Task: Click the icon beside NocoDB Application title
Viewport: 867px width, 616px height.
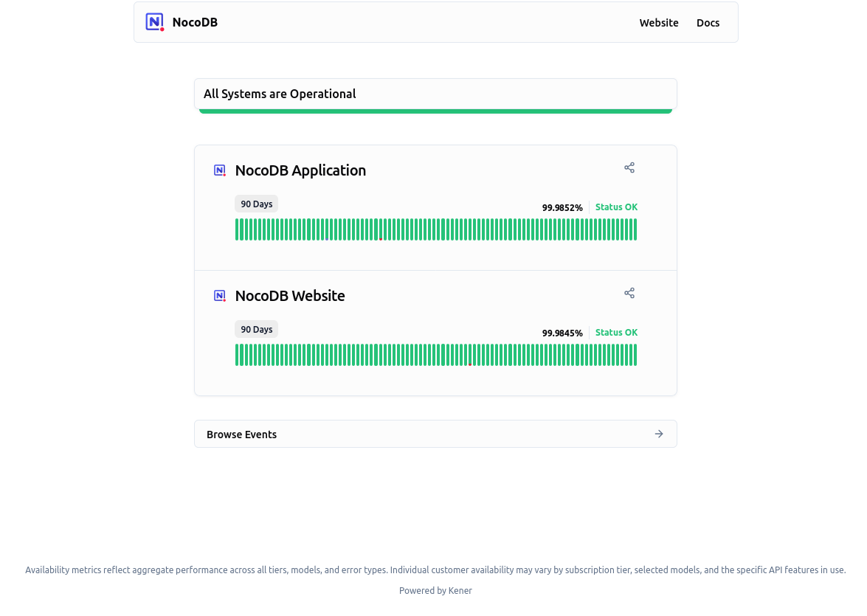Action: click(220, 170)
